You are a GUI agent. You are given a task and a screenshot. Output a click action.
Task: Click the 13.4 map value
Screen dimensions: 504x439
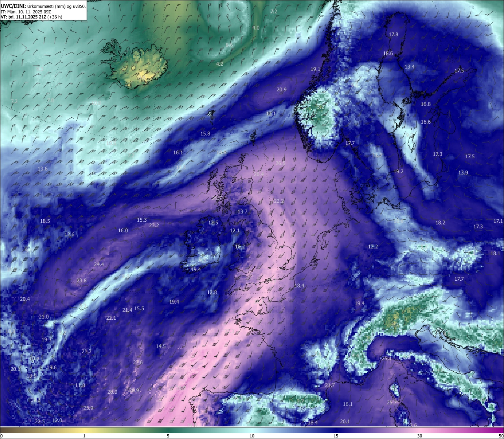pos(409,67)
